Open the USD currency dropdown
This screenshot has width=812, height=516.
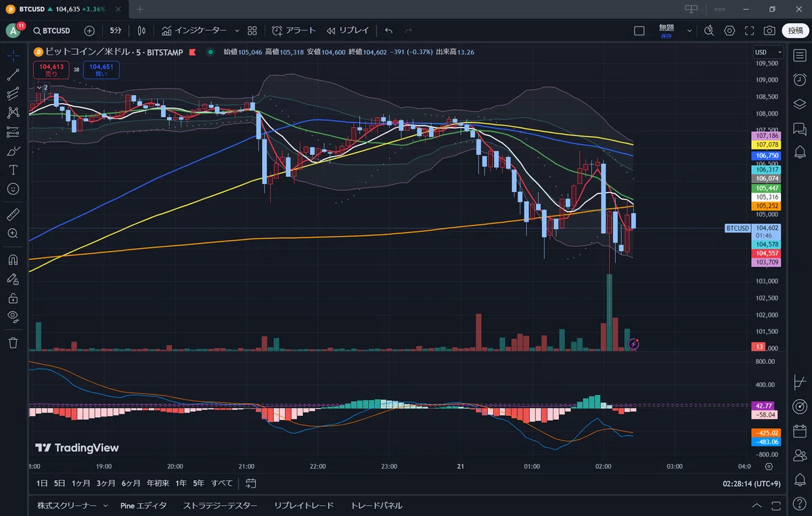pyautogui.click(x=768, y=52)
